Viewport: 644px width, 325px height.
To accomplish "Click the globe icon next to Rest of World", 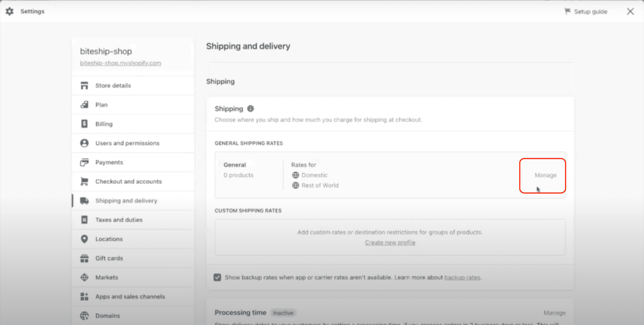I will click(x=295, y=185).
